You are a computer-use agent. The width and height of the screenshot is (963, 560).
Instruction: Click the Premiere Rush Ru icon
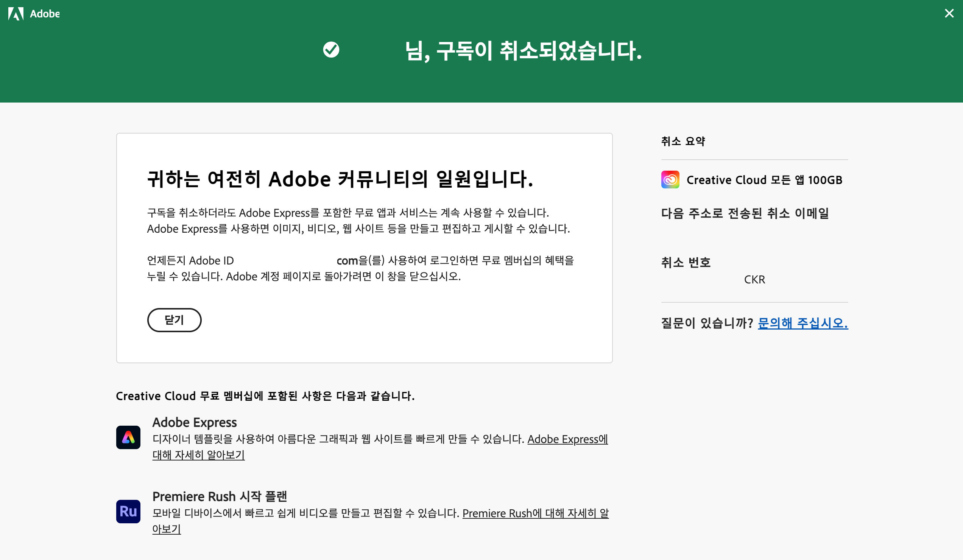pos(128,511)
